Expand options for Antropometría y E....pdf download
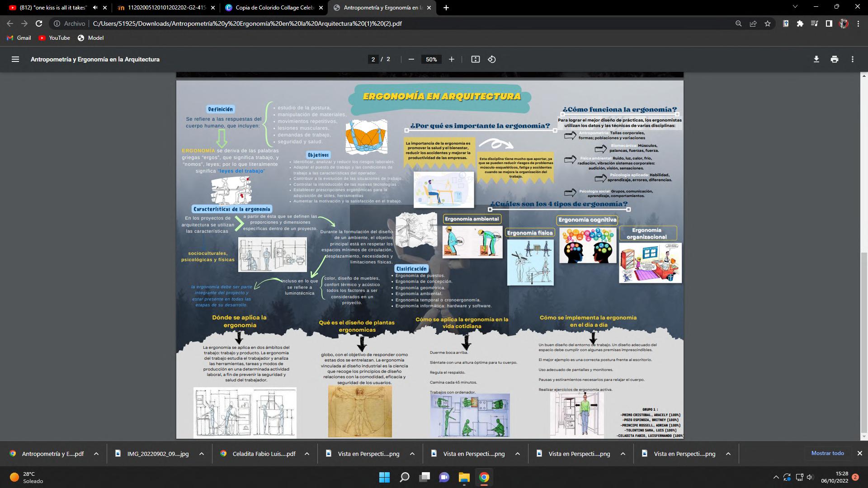This screenshot has height=488, width=868. tap(96, 454)
